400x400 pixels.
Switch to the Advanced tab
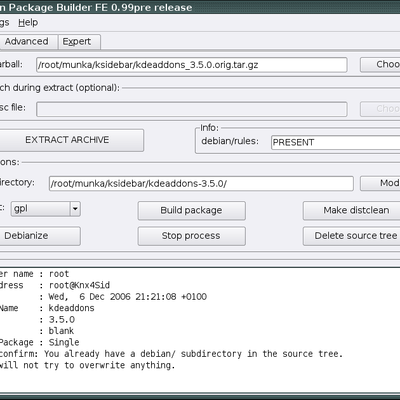tap(28, 42)
